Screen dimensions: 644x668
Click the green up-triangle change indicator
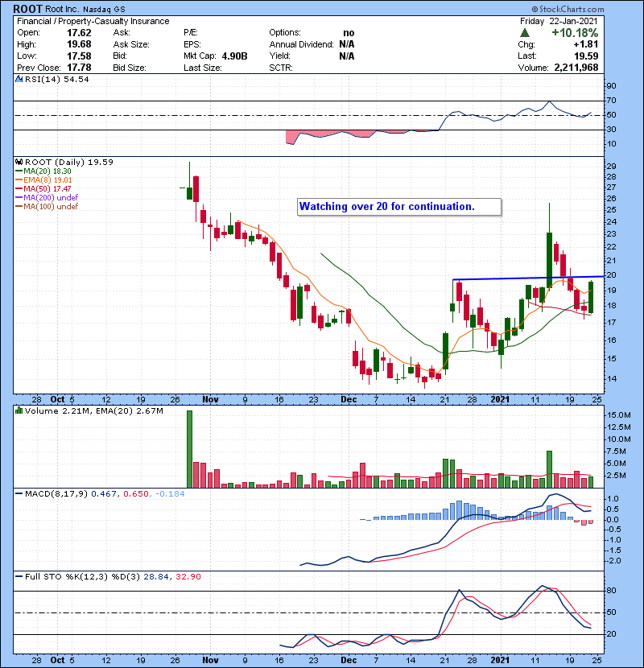pyautogui.click(x=525, y=33)
